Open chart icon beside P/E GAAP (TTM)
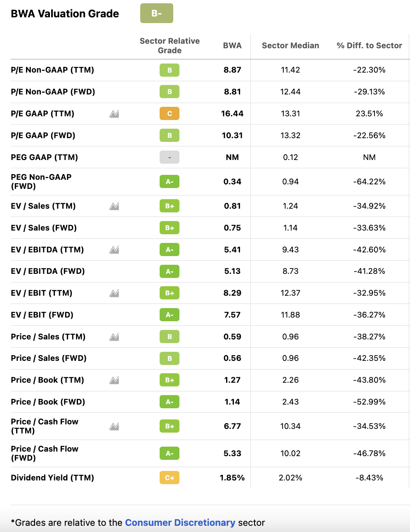This screenshot has height=532, width=410. coord(114,114)
